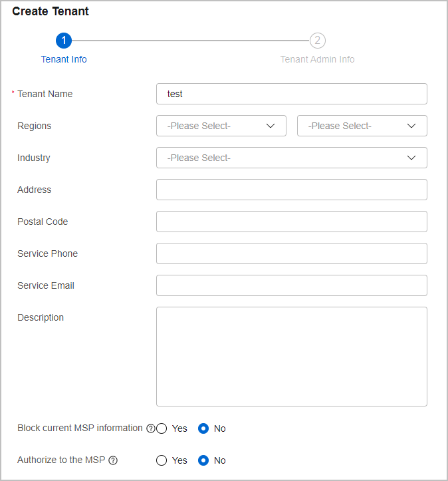The width and height of the screenshot is (448, 481).
Task: Click the help icon beside Authorize to the MSP
Action: point(113,460)
